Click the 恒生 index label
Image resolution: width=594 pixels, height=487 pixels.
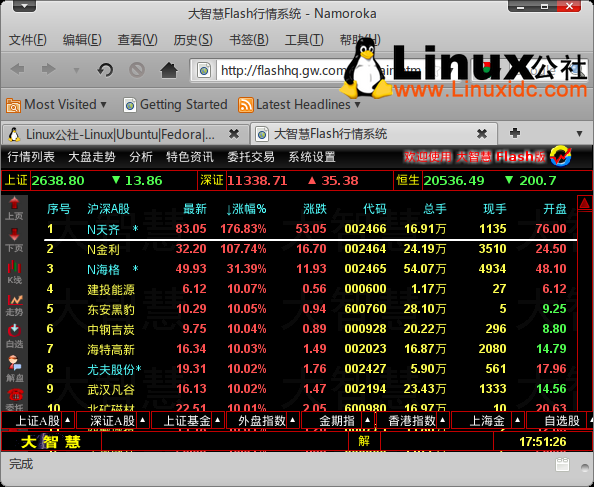tap(408, 180)
